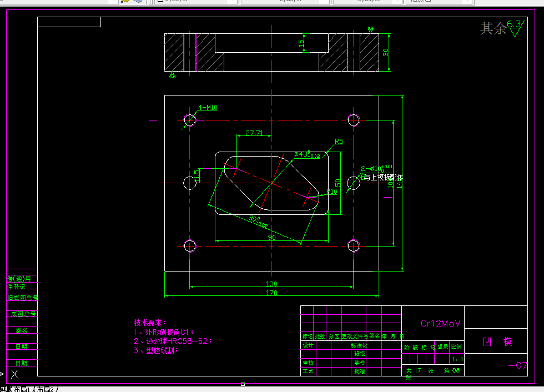Select the line 2、热处理HRC58-62
Viewport: 544px width, 392px height.
(173, 341)
